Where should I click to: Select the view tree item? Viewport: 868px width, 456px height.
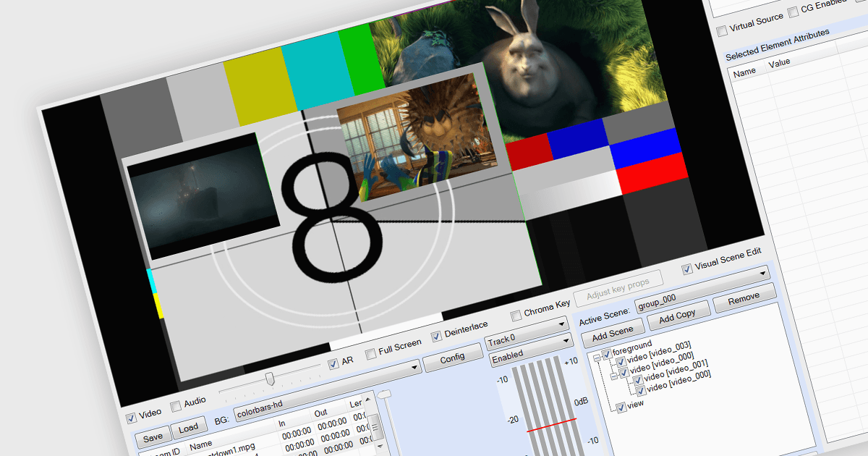pyautogui.click(x=635, y=405)
